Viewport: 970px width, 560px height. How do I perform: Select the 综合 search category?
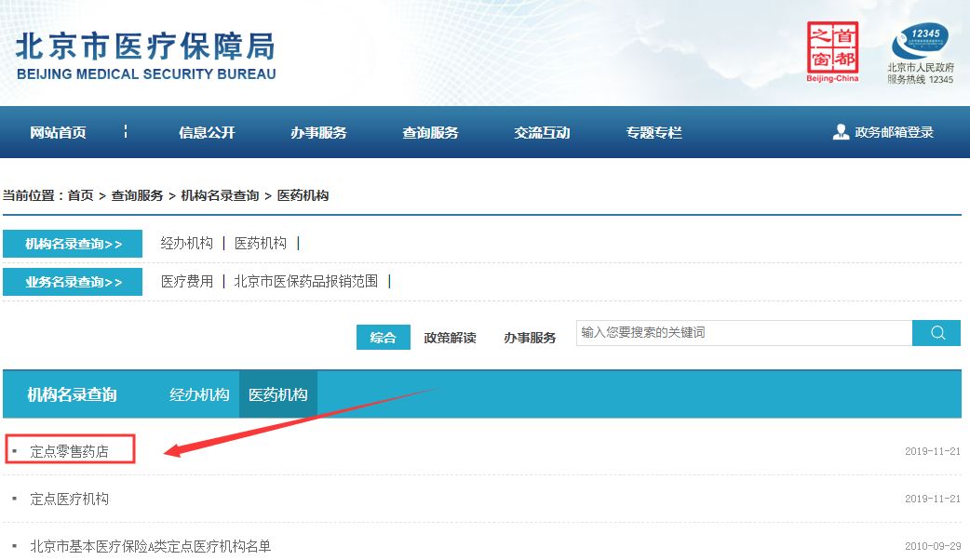click(383, 337)
